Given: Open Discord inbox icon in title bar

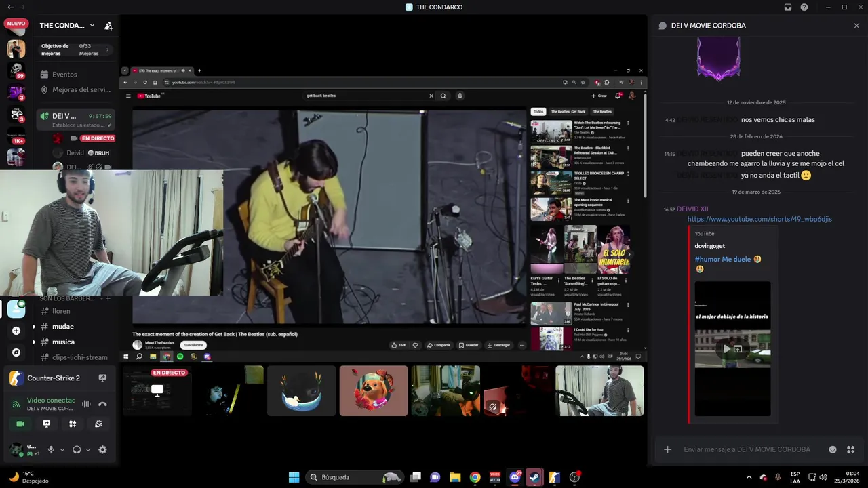Looking at the screenshot, I should coord(788,7).
